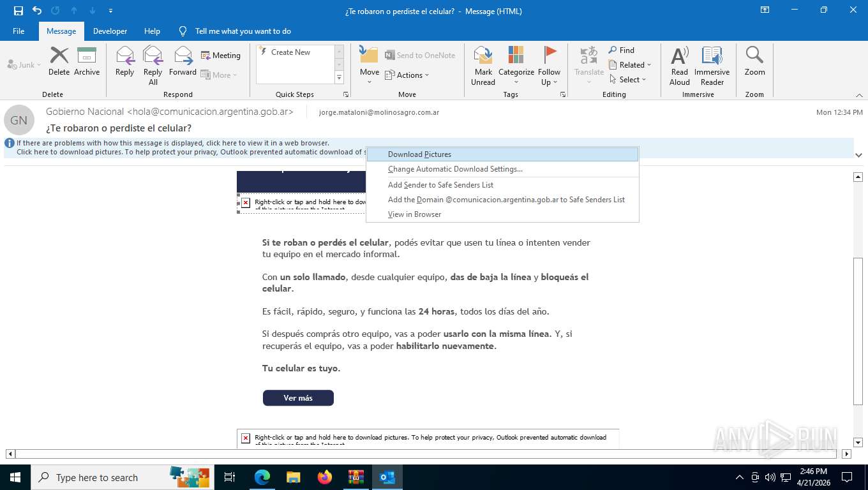Collapse the ribbon with chevron arrow
868x490 pixels.
858,94
